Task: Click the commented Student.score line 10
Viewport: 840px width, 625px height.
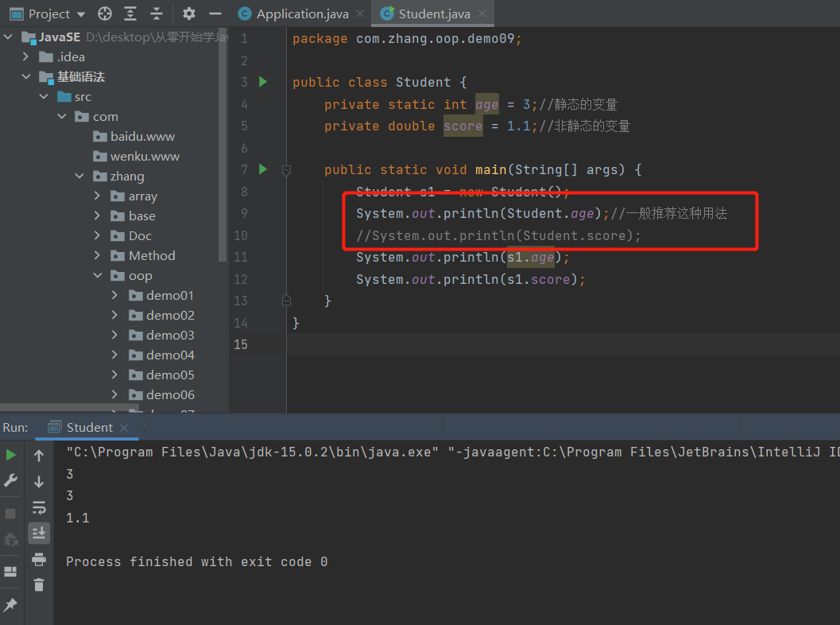Action: pos(498,236)
